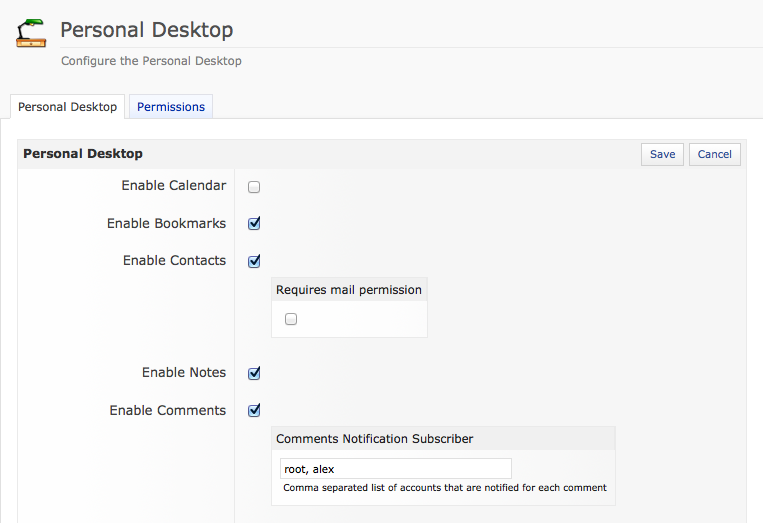Click the Requires mail permission header
This screenshot has height=523, width=763.
click(x=348, y=290)
